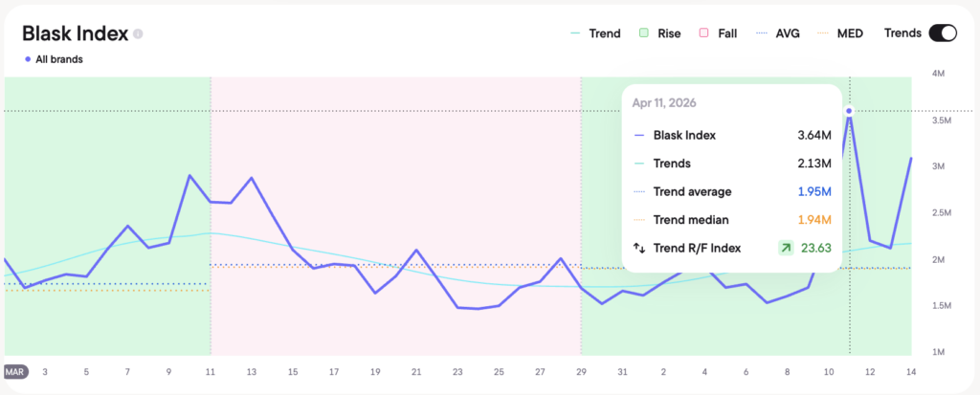Click the All brands series dot
This screenshot has width=980, height=395.
(x=27, y=59)
